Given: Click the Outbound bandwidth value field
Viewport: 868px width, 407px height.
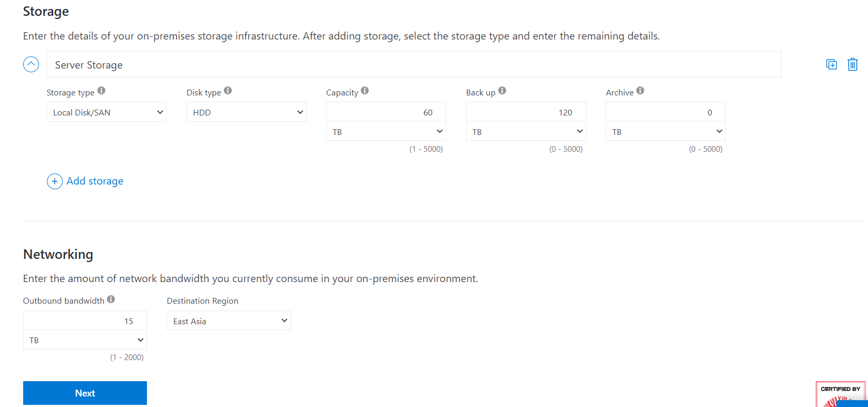Looking at the screenshot, I should coord(85,321).
